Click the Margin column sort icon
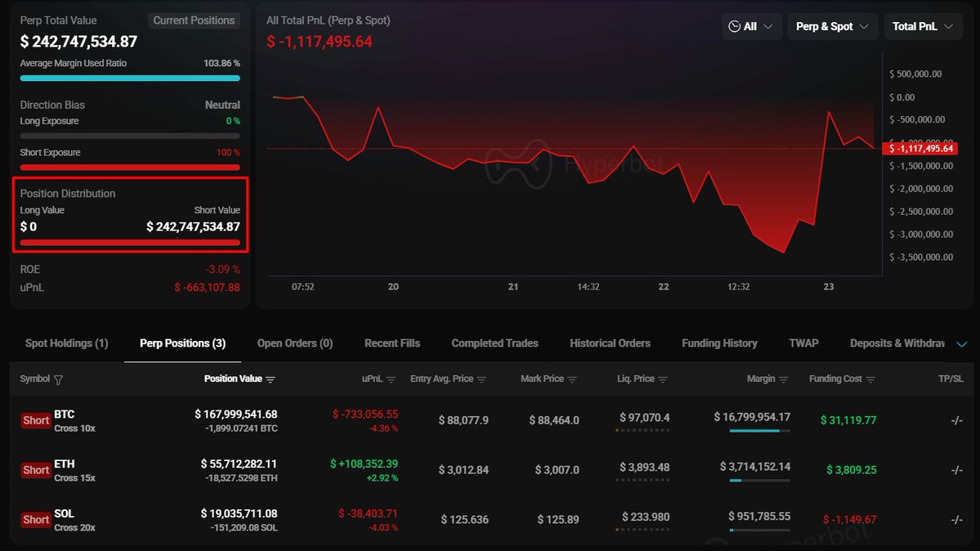This screenshot has height=551, width=980. 784,379
